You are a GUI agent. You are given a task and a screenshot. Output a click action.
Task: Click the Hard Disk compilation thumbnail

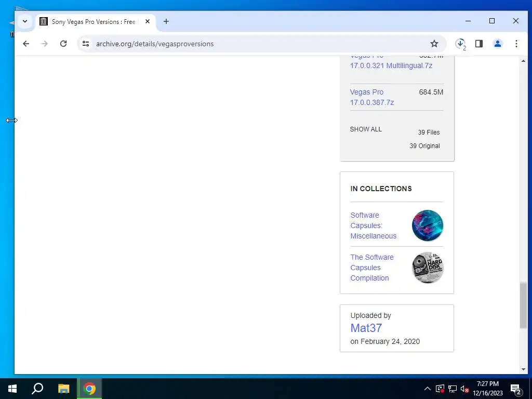pyautogui.click(x=428, y=268)
